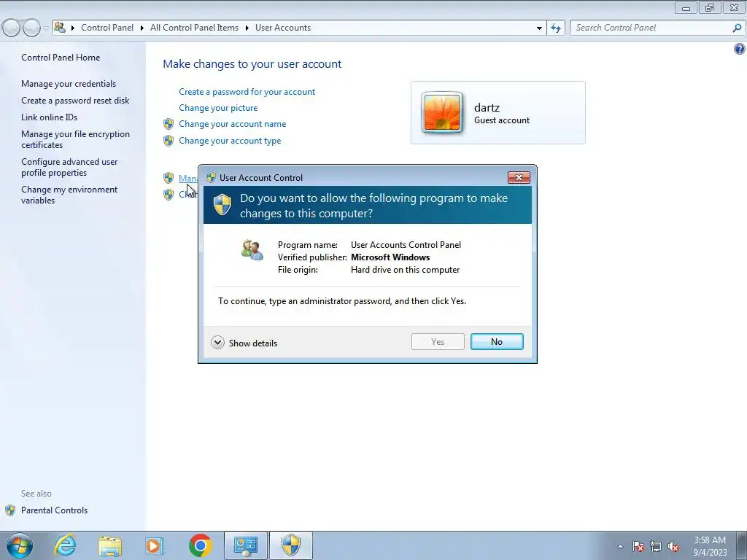Click the dartz account flower picture
This screenshot has height=560, width=747.
[441, 113]
